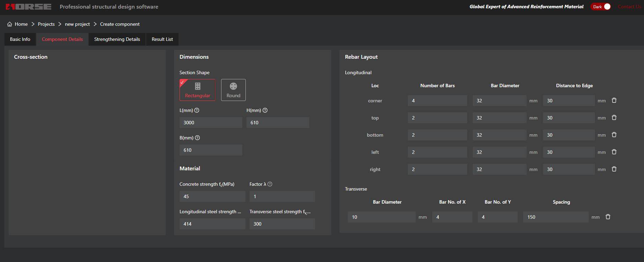Screen dimensions: 644x262
Task: Delete the top rebar row
Action: [x=614, y=118]
